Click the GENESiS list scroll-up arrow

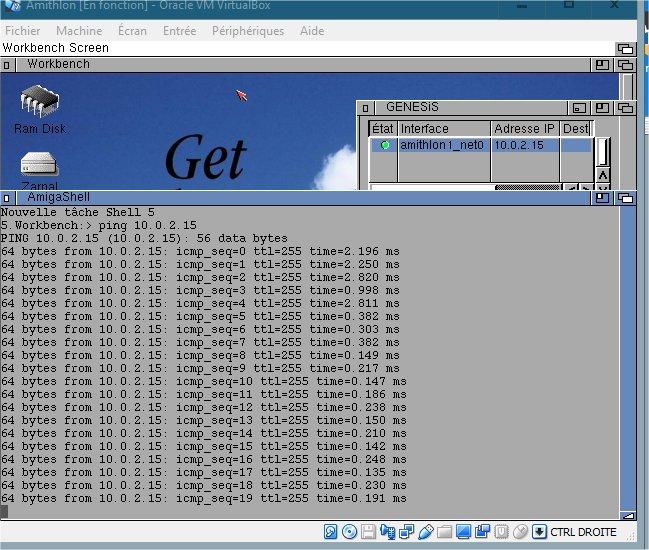(x=603, y=175)
